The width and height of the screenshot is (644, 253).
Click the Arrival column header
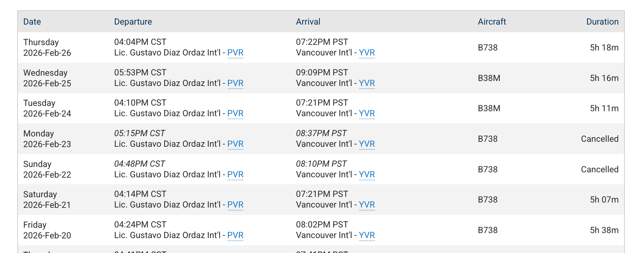[308, 22]
